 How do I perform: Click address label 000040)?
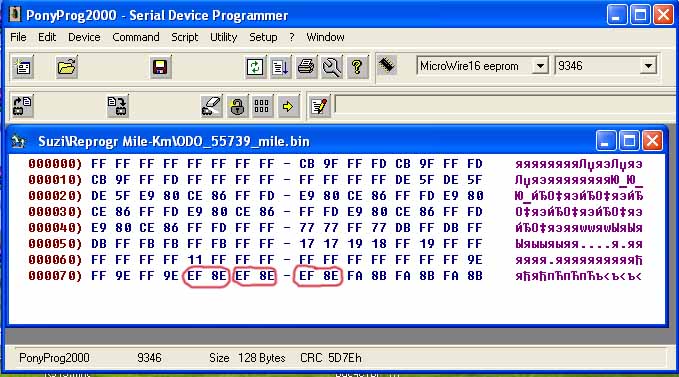[x=55, y=228]
